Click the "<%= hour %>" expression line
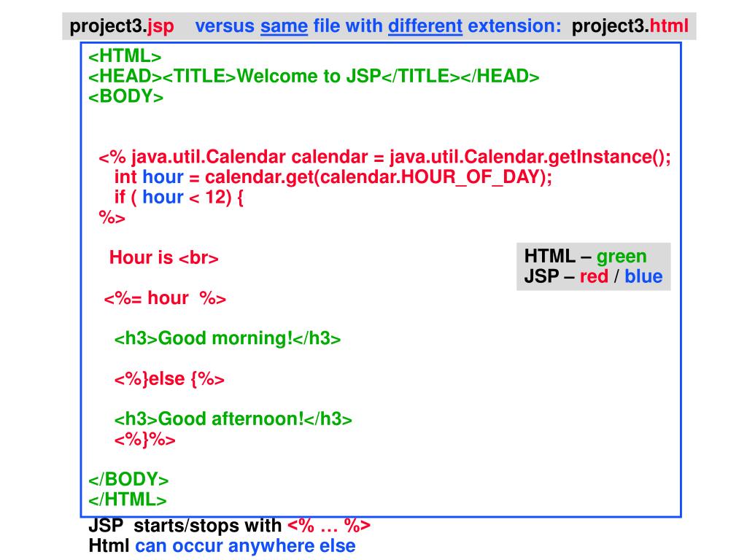The height and width of the screenshot is (560, 747). 165,298
